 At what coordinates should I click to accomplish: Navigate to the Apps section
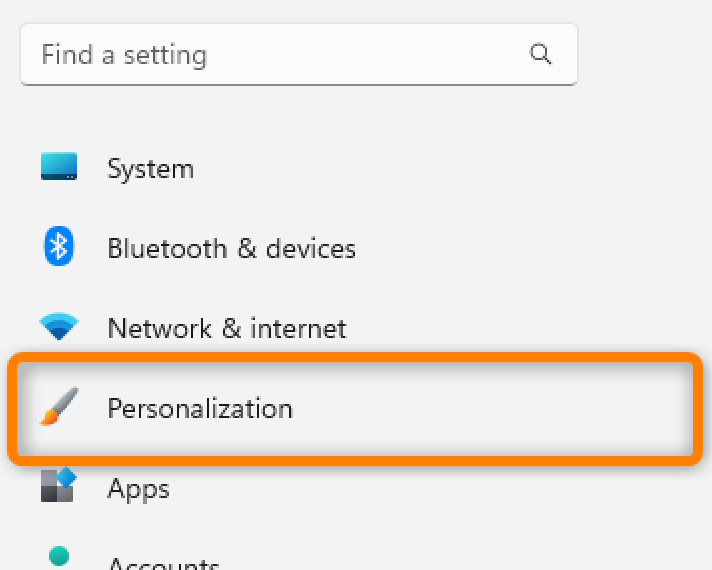(x=138, y=489)
